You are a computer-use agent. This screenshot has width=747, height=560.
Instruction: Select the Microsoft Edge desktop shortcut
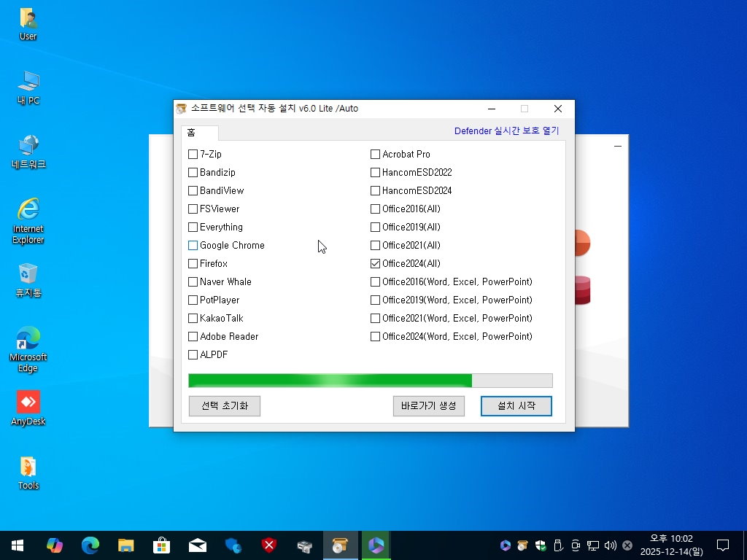28,349
